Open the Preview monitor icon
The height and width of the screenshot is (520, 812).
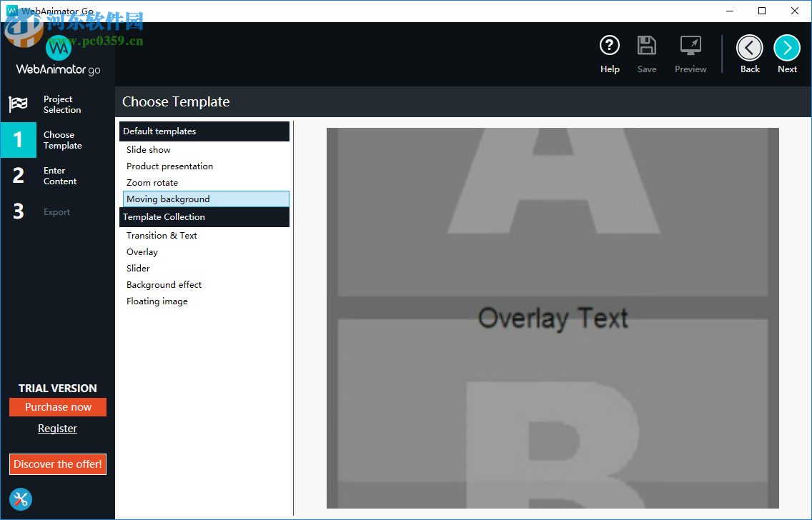click(690, 46)
